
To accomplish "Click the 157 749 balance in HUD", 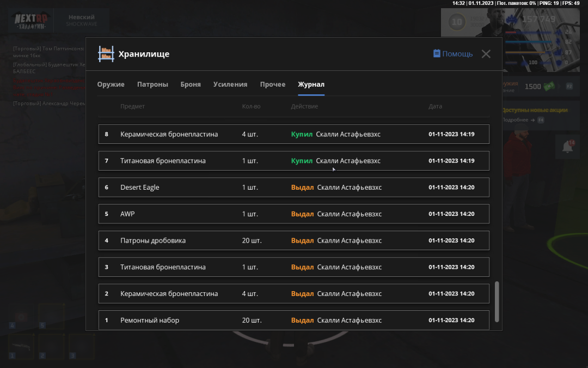I will (x=538, y=19).
